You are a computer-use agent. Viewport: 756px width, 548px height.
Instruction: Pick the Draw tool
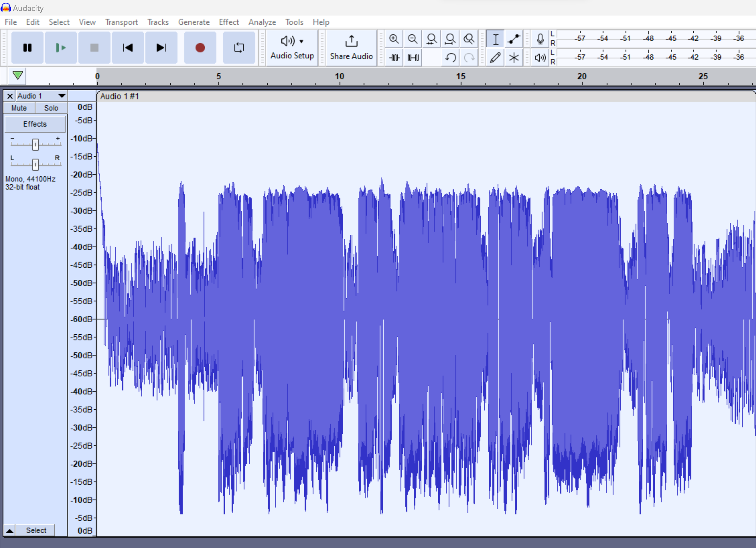[495, 57]
